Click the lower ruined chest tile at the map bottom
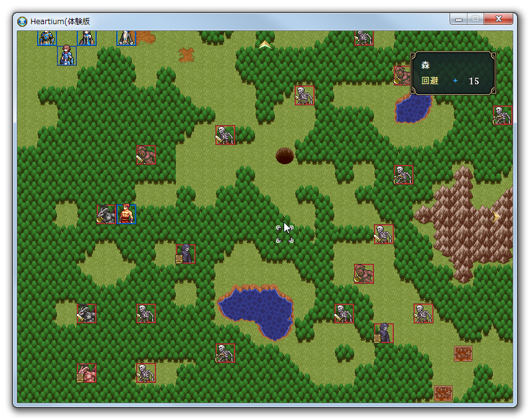 pyautogui.click(x=443, y=393)
